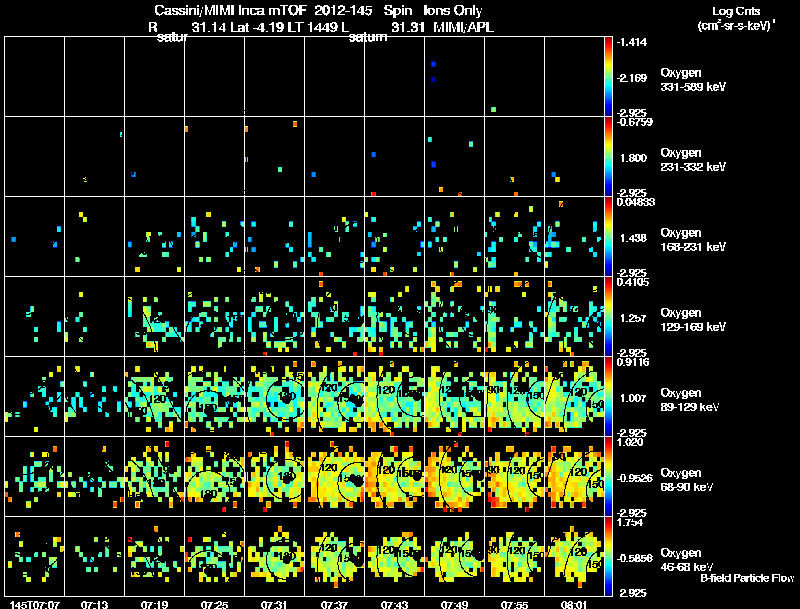Screen dimensions: 800x609
Task: Click the Oxygen 231-332 keV channel label
Action: click(x=693, y=160)
